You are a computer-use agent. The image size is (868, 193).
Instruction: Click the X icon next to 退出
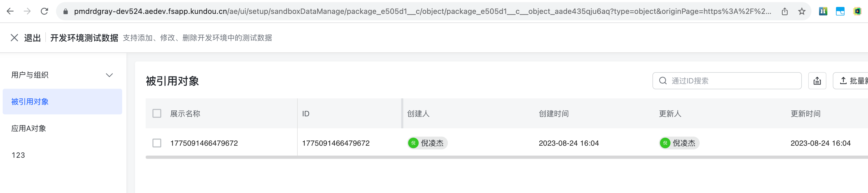coord(14,38)
